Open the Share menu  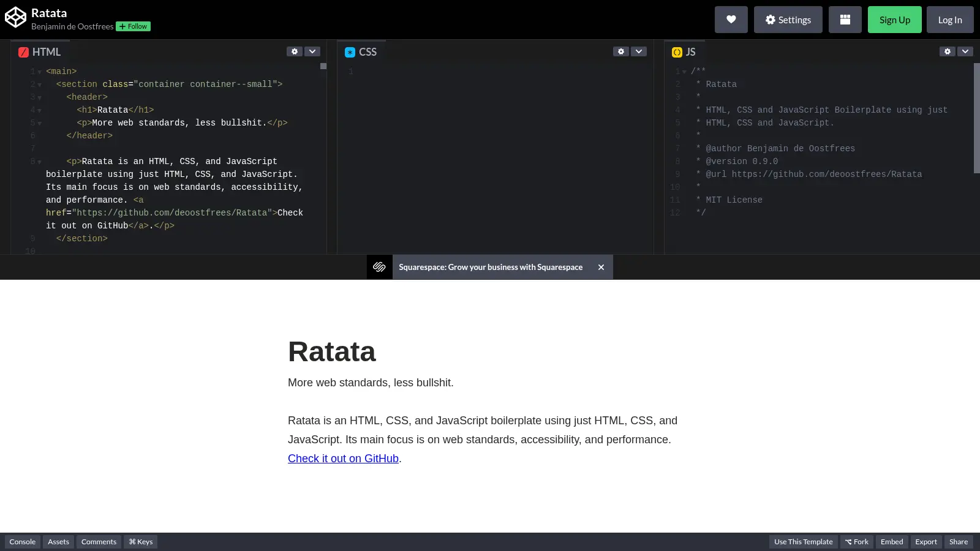(x=959, y=542)
